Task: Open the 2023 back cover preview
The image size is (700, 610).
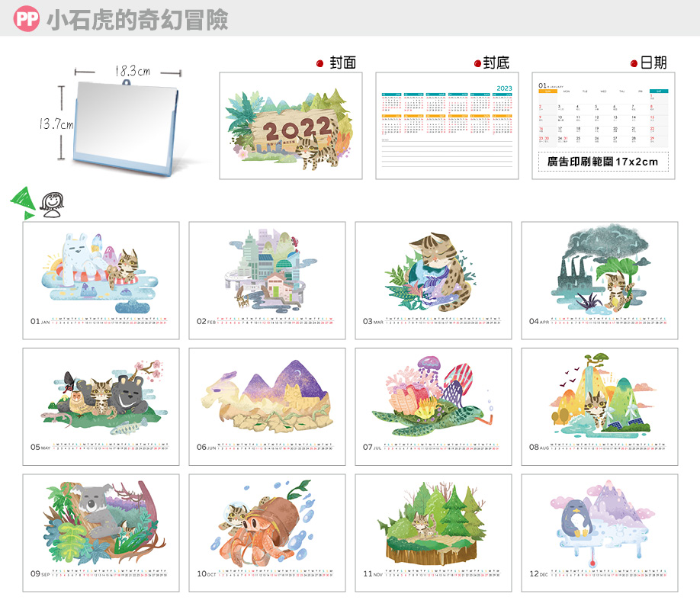Action: tap(447, 126)
